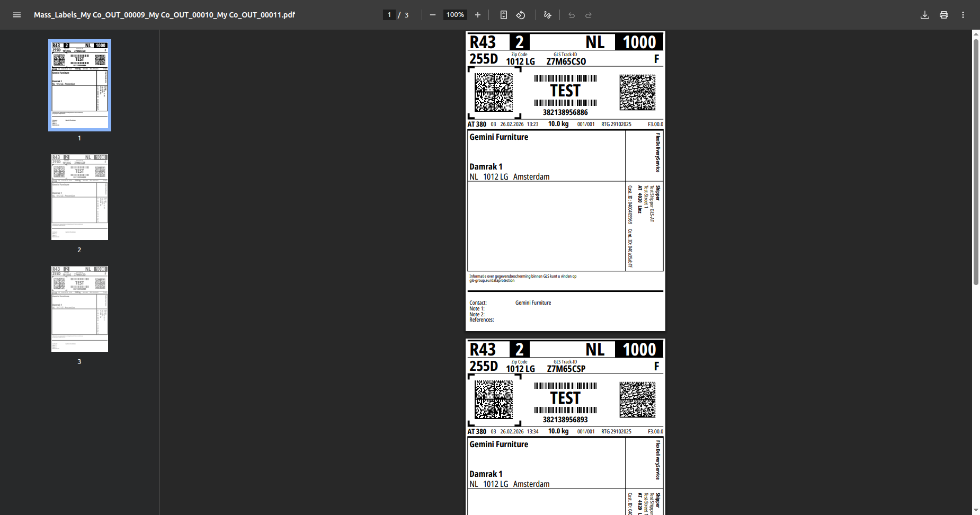
Task: Click the Mass_Labels PDF file name title
Action: pos(164,15)
